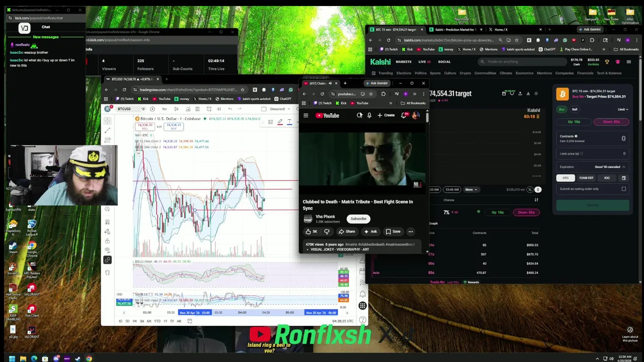Choose text tool in floating drawing toolbar
The width and height of the screenshot is (644, 362).
(289, 122)
